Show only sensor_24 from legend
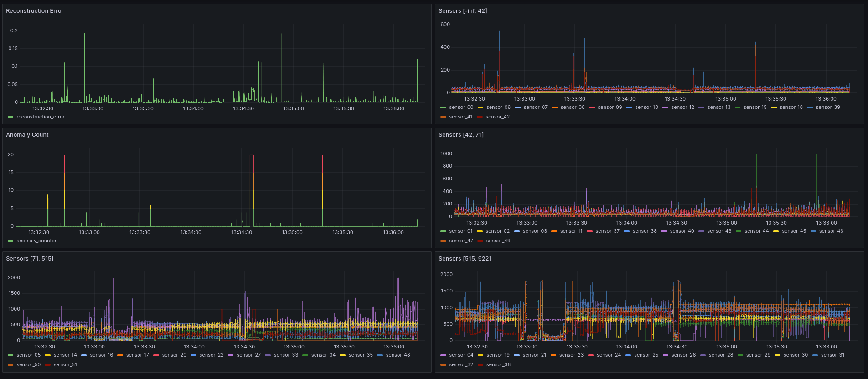The height and width of the screenshot is (379, 868). tap(609, 355)
